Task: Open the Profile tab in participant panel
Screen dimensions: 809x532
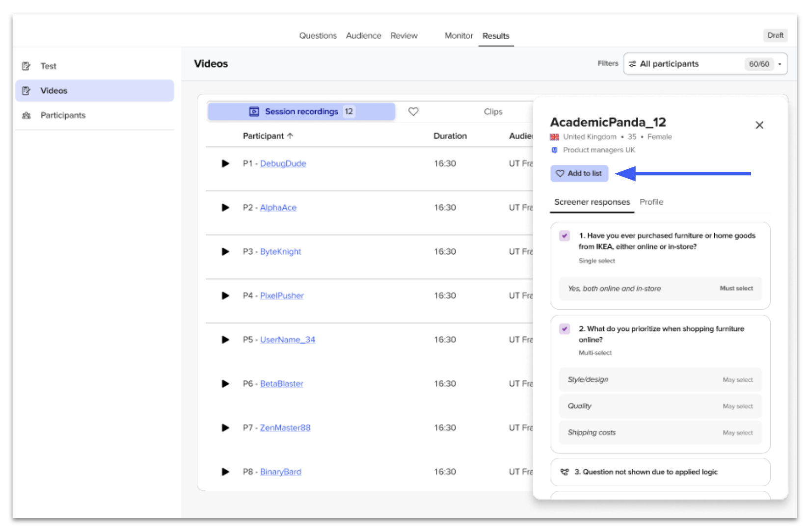Action: (651, 202)
